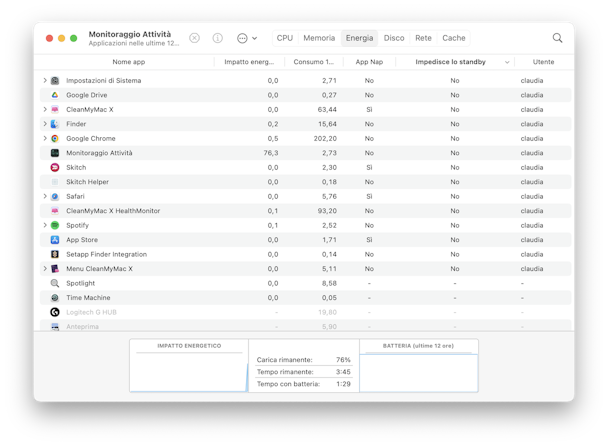Click the search magnifier icon
This screenshot has height=446, width=608.
pyautogui.click(x=557, y=38)
